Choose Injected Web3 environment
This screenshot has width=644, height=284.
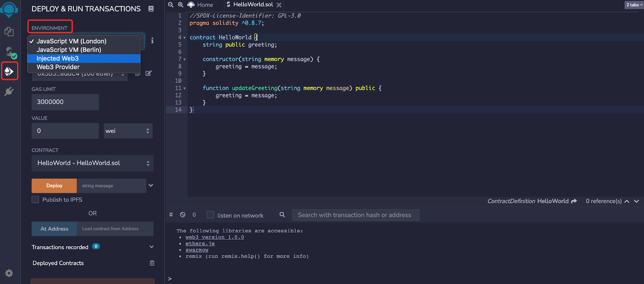[x=84, y=58]
